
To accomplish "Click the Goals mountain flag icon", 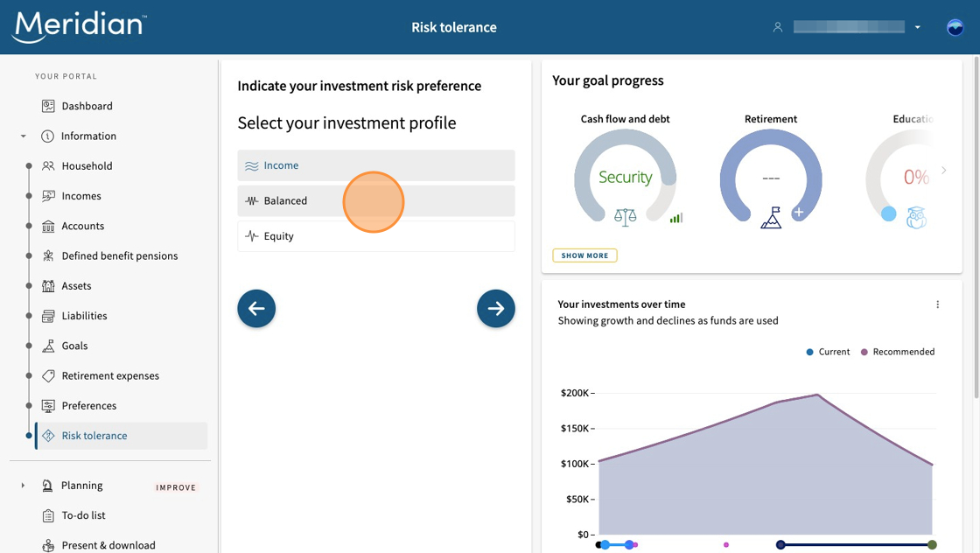I will click(48, 346).
